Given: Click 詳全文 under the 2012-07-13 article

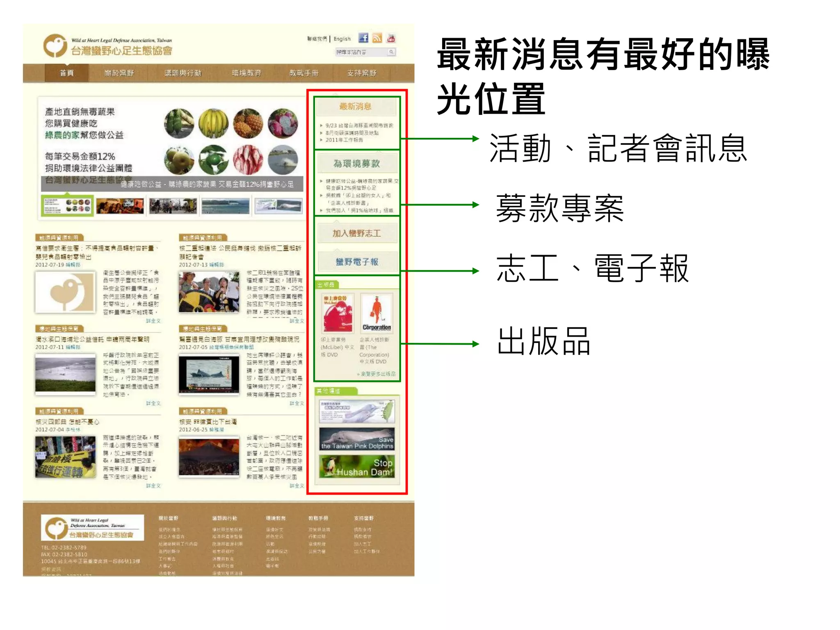Looking at the screenshot, I should pyautogui.click(x=297, y=321).
